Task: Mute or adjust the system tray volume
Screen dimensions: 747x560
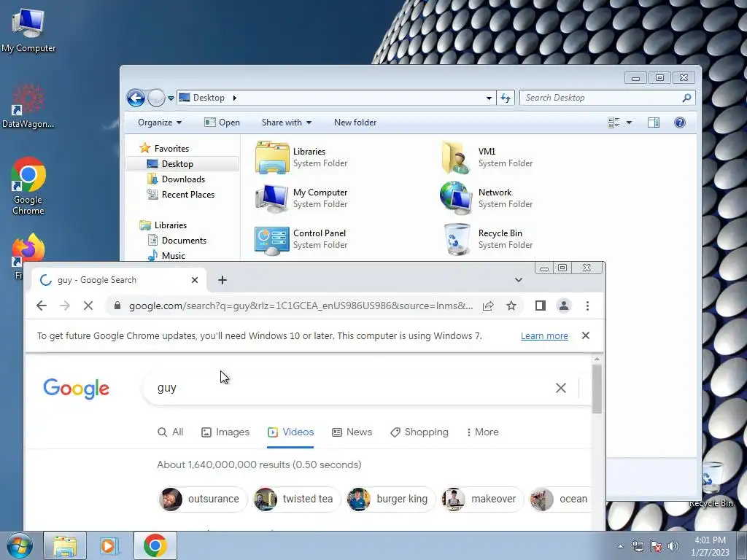Action: [673, 545]
